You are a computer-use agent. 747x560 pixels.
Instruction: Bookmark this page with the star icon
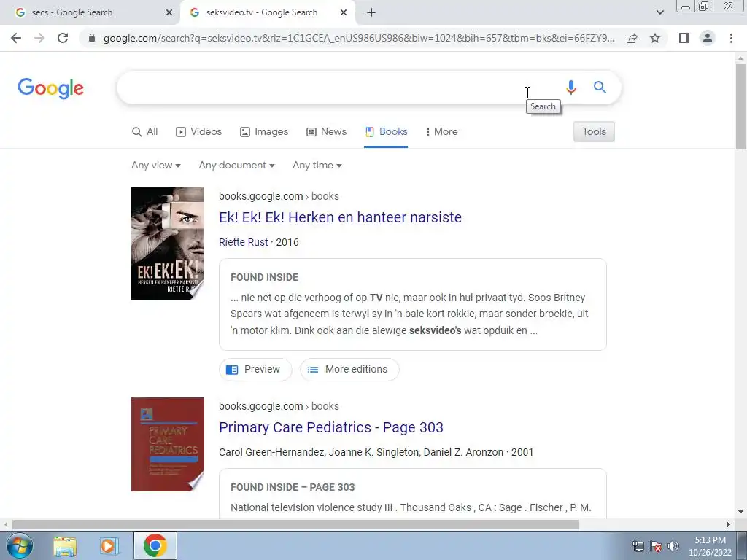tap(655, 38)
